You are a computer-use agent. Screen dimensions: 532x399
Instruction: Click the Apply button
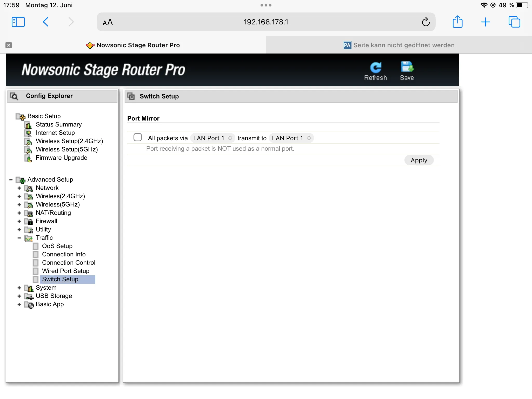[419, 160]
